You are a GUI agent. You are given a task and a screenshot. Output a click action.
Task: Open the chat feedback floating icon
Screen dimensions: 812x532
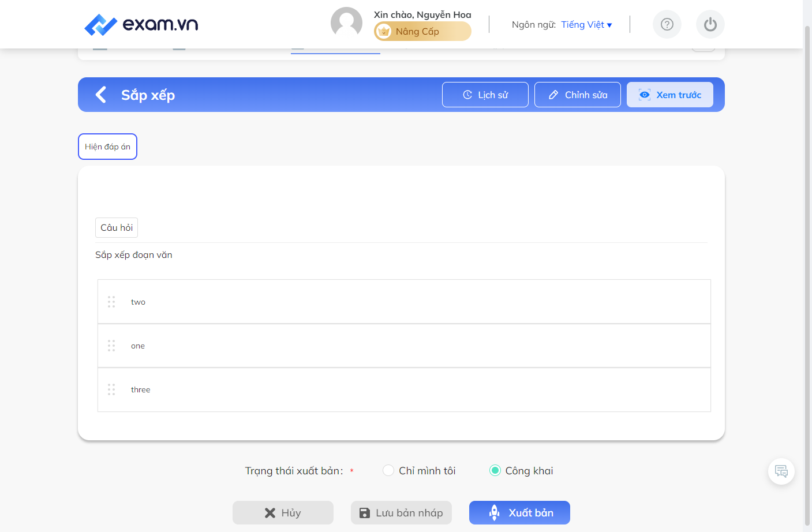click(781, 471)
